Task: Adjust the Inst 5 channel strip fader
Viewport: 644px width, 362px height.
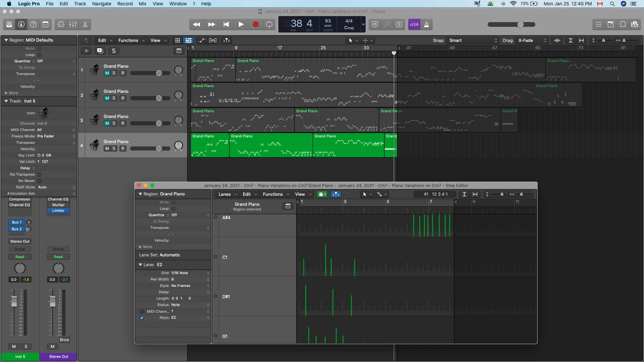Action: tap(14, 301)
